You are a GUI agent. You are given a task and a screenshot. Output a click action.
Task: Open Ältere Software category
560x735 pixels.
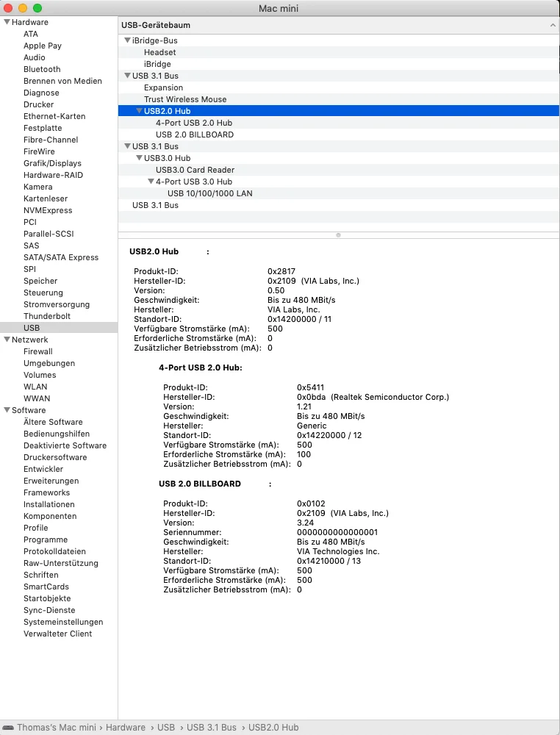(x=53, y=422)
